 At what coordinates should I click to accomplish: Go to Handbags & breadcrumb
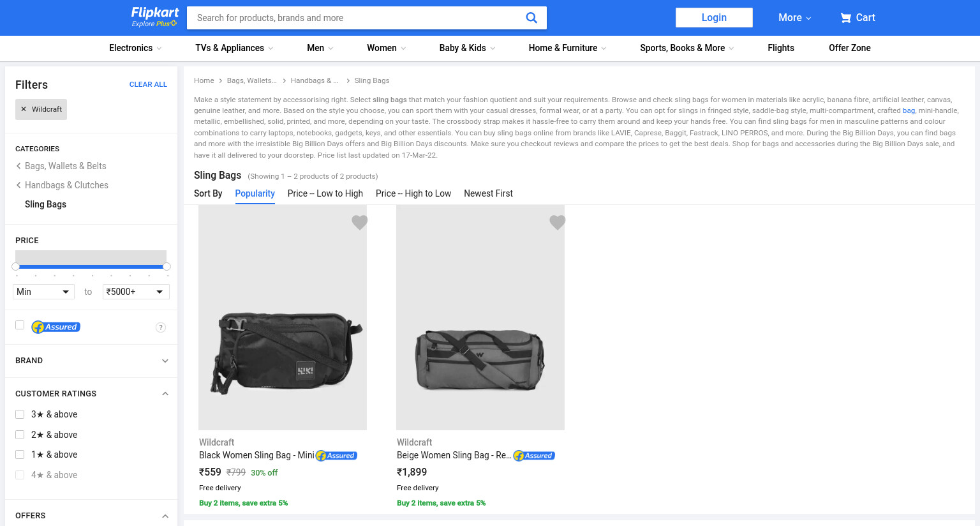315,80
